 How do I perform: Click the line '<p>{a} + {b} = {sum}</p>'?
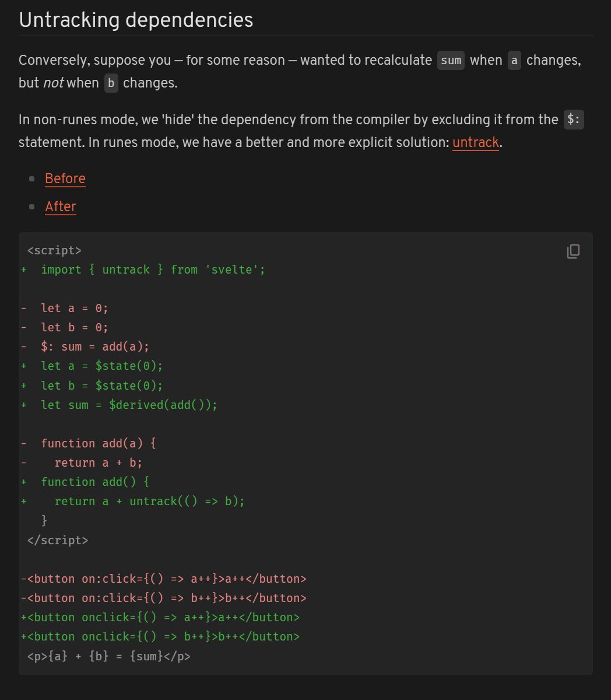tap(109, 656)
